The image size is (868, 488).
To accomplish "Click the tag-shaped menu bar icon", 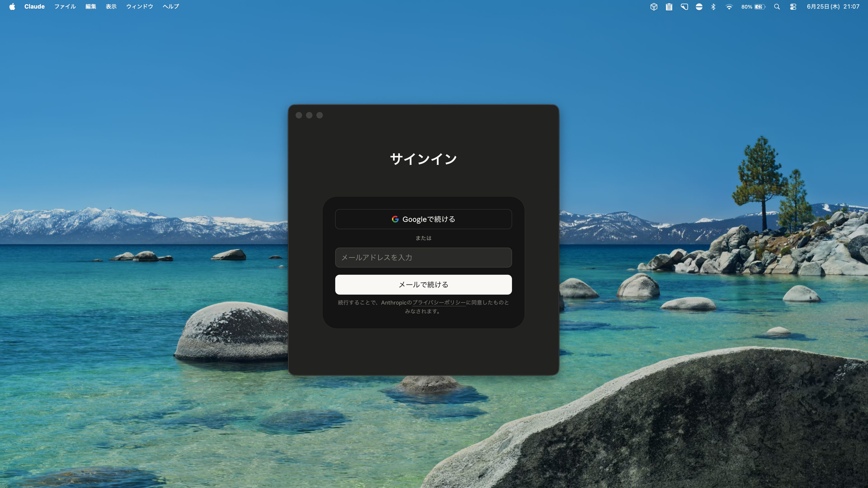I will (x=684, y=7).
